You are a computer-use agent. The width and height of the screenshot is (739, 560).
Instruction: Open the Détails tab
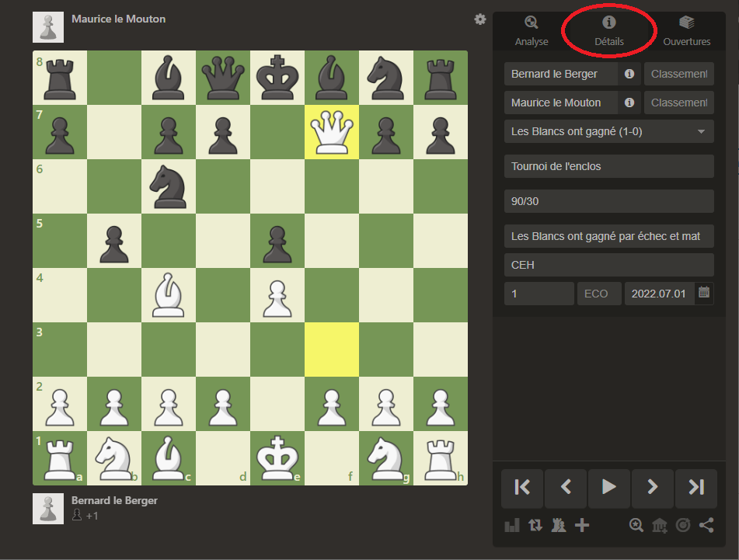click(x=609, y=31)
